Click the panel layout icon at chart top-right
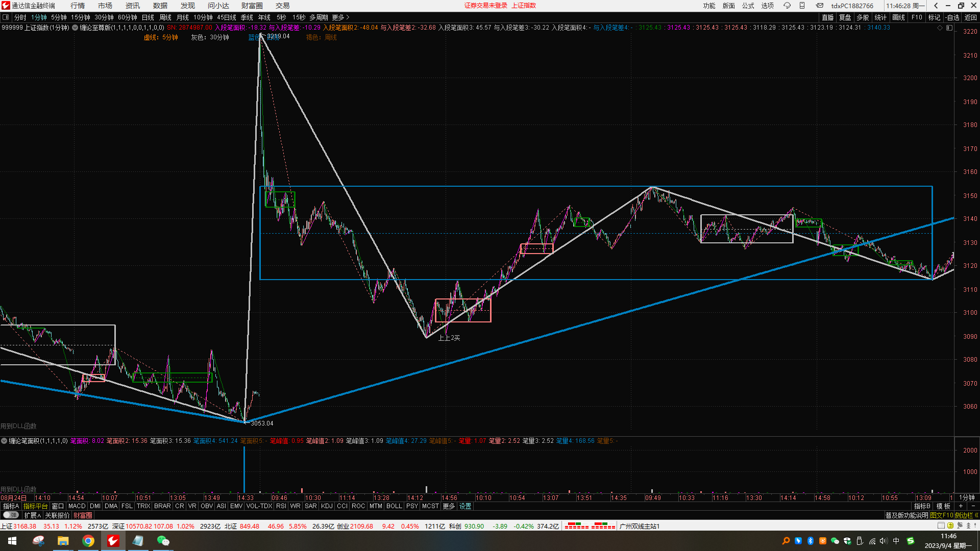The height and width of the screenshot is (551, 980). [949, 28]
